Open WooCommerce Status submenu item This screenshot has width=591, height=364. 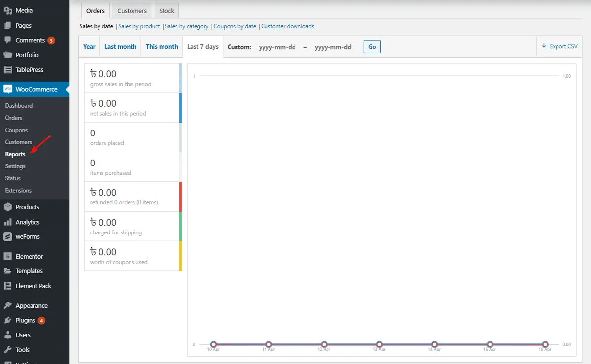point(13,178)
